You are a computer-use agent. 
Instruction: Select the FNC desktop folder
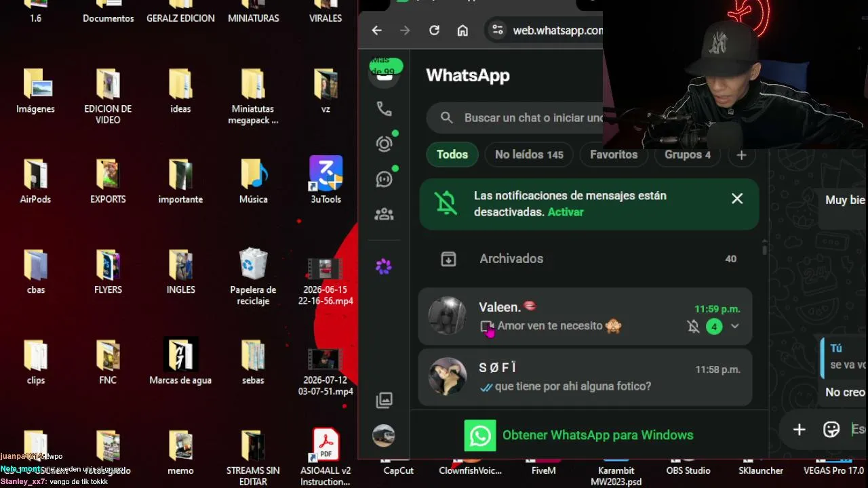click(108, 363)
